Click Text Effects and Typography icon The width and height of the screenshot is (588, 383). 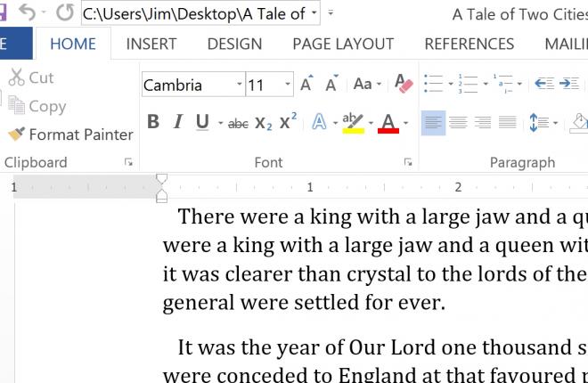coord(319,122)
